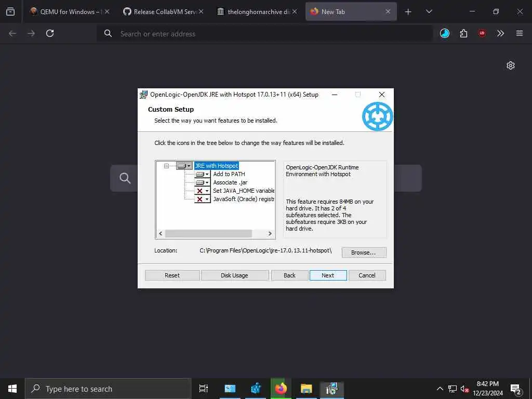This screenshot has width=532, height=399.
Task: Open the network status tray icon
Action: click(453, 389)
